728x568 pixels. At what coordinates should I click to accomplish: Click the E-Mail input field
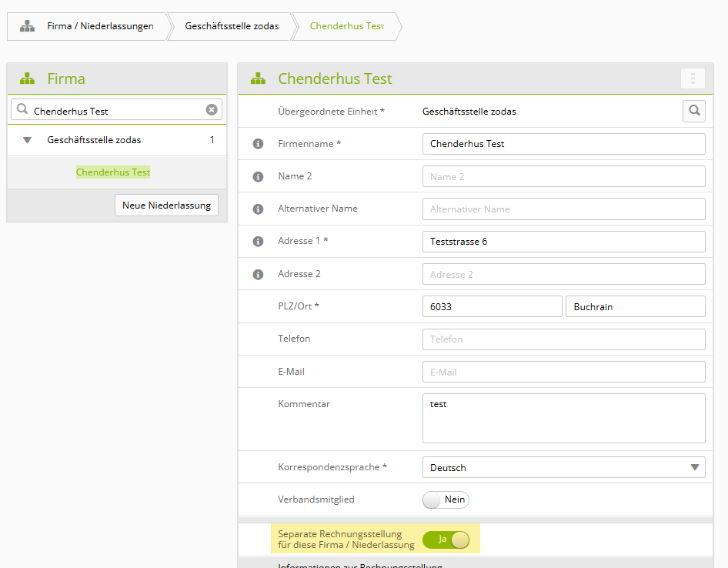point(563,372)
